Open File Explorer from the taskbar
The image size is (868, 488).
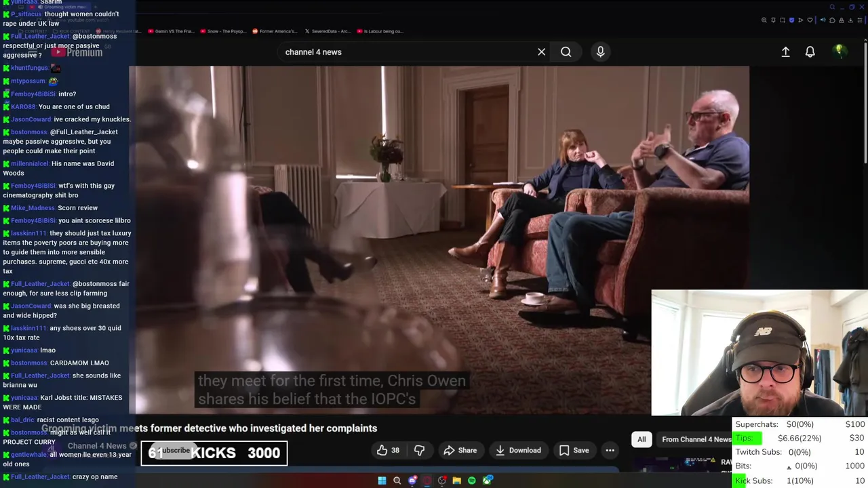[457, 481]
